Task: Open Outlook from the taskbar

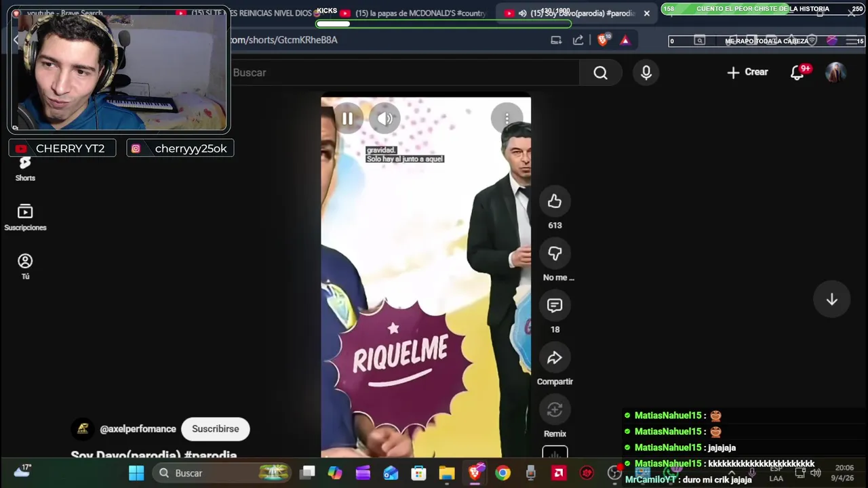Action: 391,473
